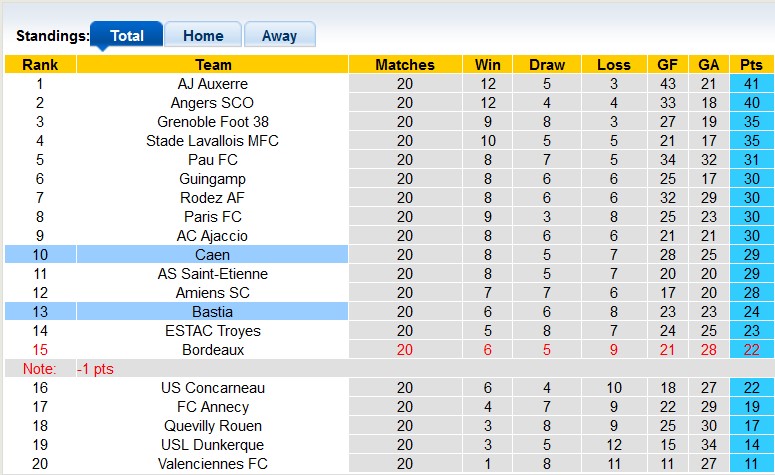Click the "-1 pts" note text
775x475 pixels.
click(96, 369)
